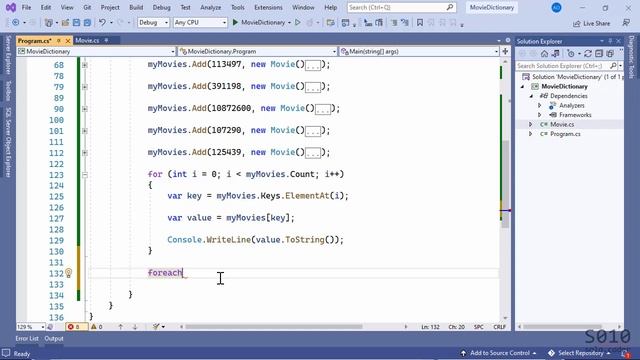Open the MovieDictionary project scope dropdown
This screenshot has height=360, width=640.
click(x=96, y=51)
